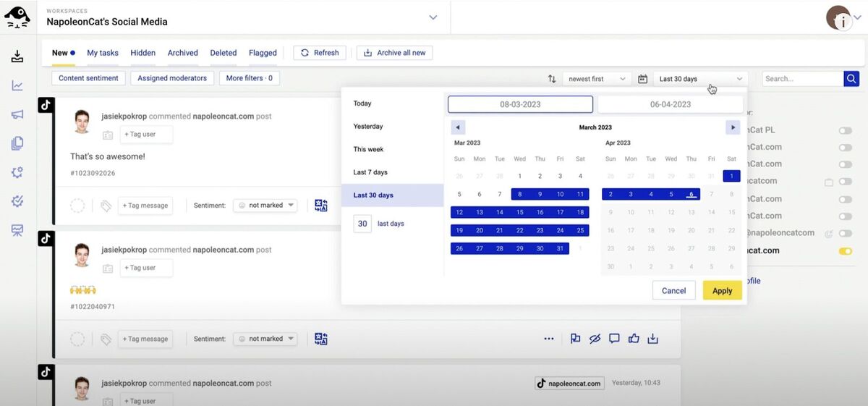
Task: Toggle the third profile switch from top
Action: pos(845,164)
